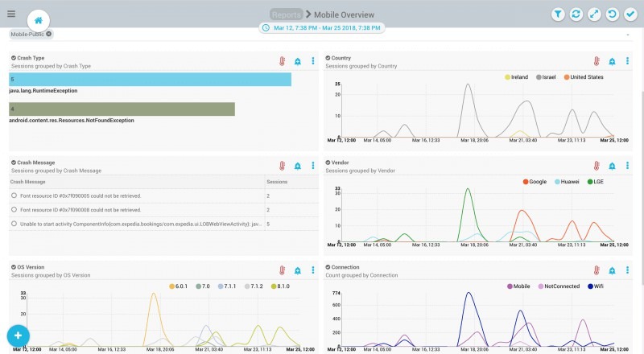Click the java.lang.RuntimeException bar

tap(151, 80)
